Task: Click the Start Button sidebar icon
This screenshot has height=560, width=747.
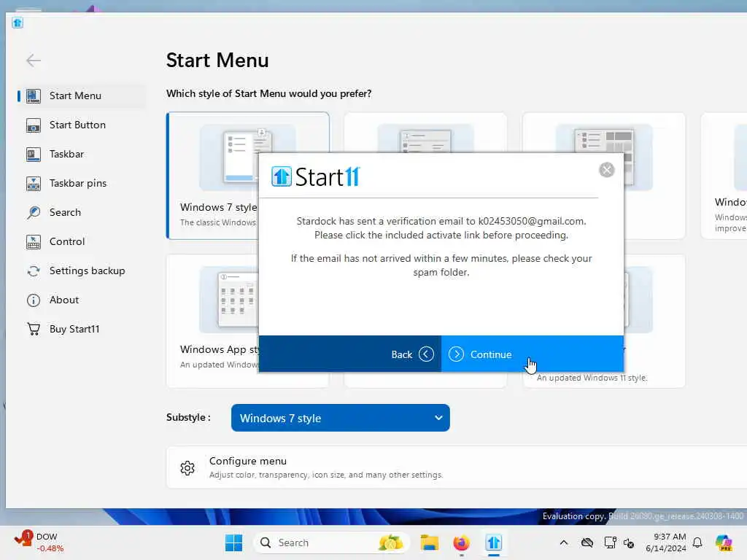Action: 34,125
